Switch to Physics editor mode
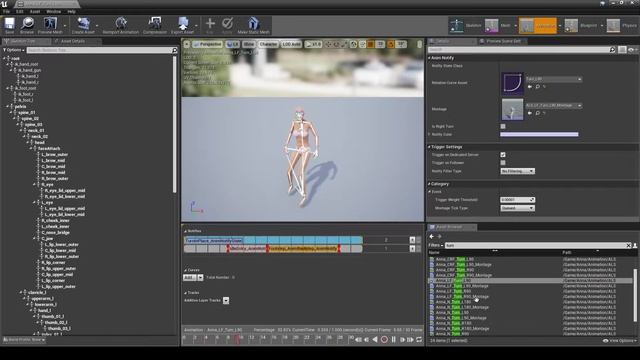 [621, 25]
